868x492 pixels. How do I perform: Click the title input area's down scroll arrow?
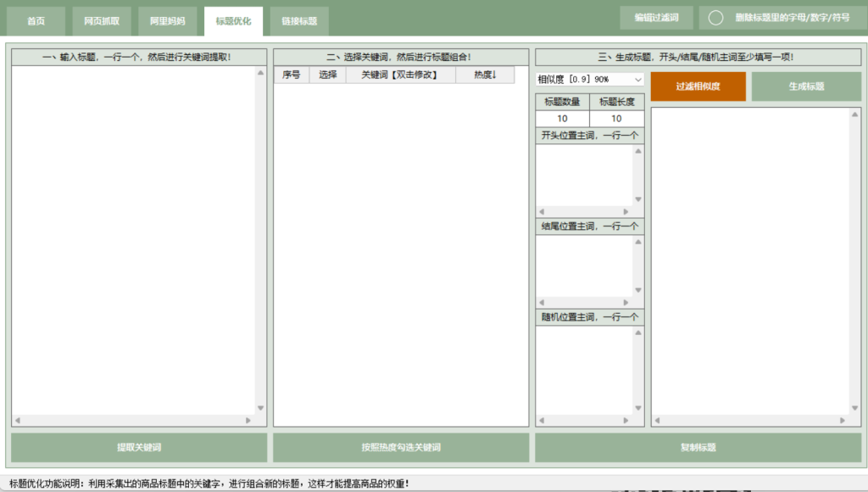tap(260, 408)
